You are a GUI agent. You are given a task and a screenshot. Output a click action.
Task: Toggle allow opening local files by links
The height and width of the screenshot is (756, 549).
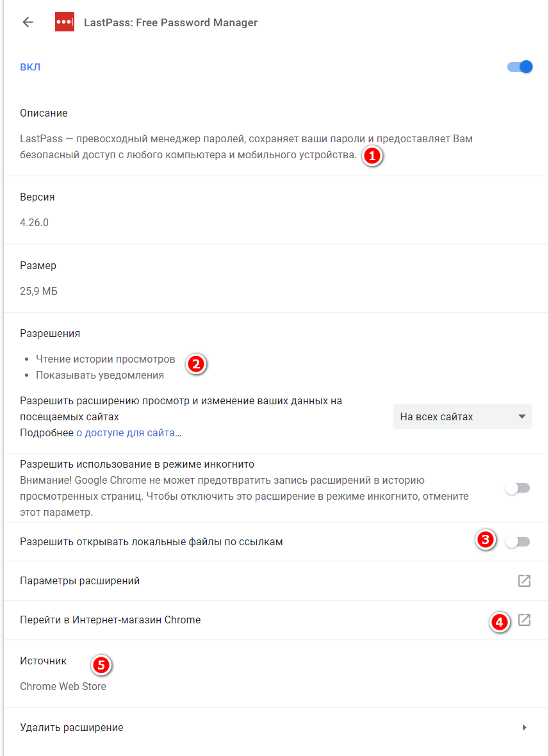(x=518, y=541)
